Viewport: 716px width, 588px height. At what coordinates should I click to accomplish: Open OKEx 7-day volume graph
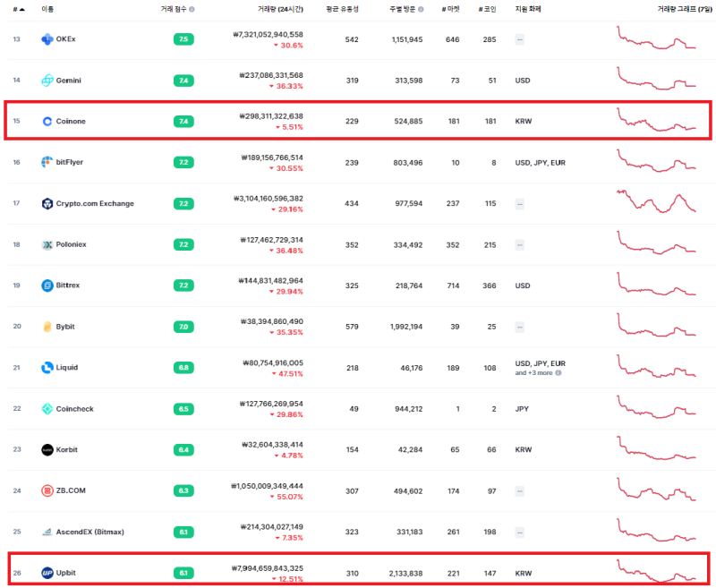[656, 38]
